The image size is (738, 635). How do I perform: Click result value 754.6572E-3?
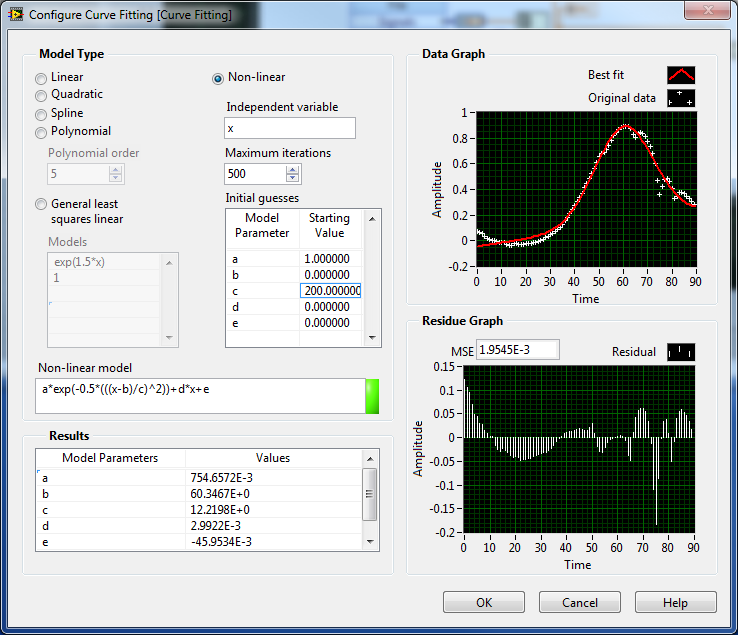click(x=274, y=478)
